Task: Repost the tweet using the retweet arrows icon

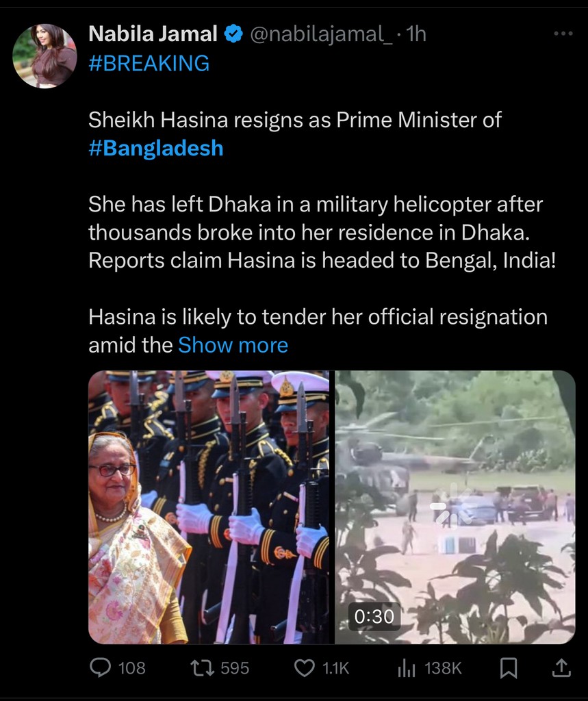Action: click(x=202, y=668)
